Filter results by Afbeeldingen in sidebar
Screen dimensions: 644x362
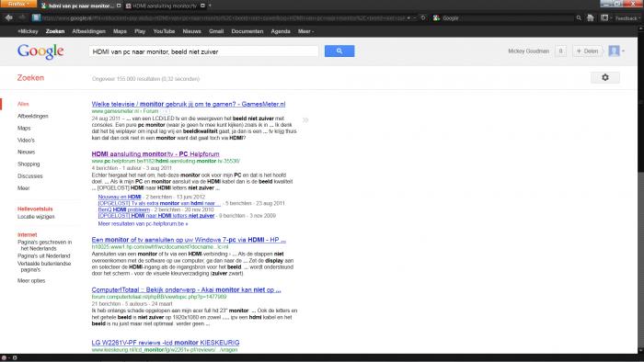pos(33,116)
